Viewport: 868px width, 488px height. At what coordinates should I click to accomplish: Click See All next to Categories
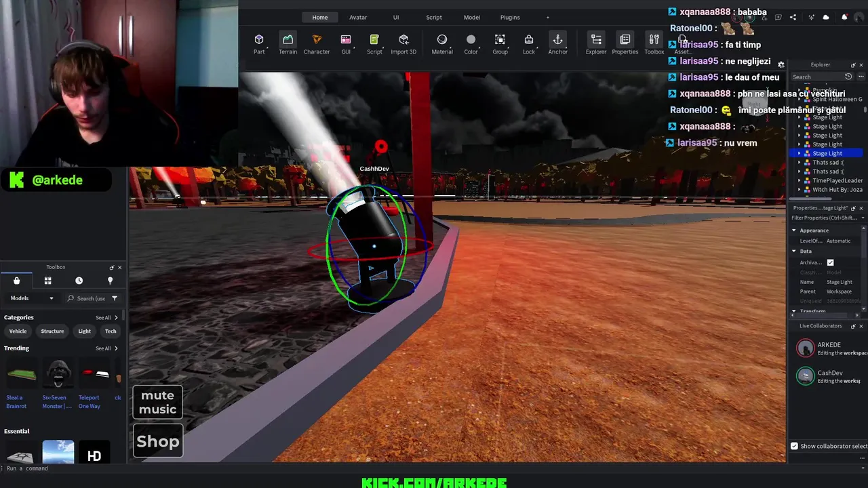point(106,318)
